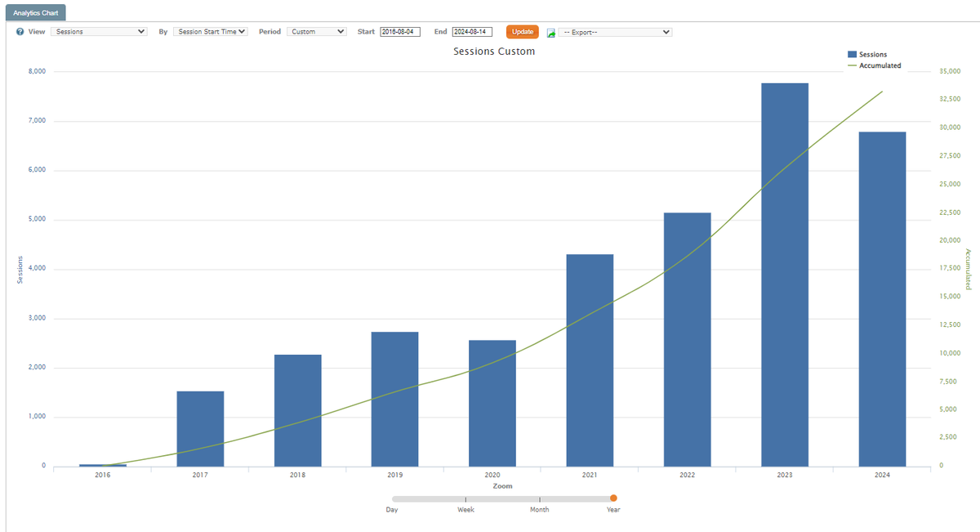Open the View dropdown showing Sessions
Screen dimensions: 980x532
tap(99, 32)
